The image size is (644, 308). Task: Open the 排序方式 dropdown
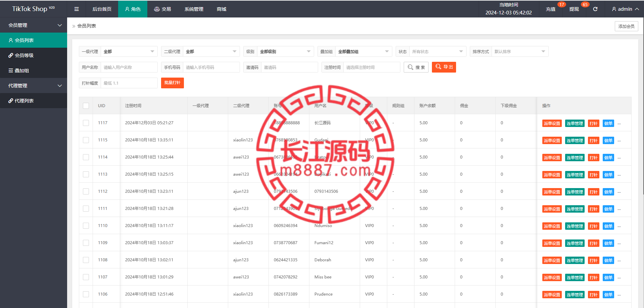coord(520,51)
